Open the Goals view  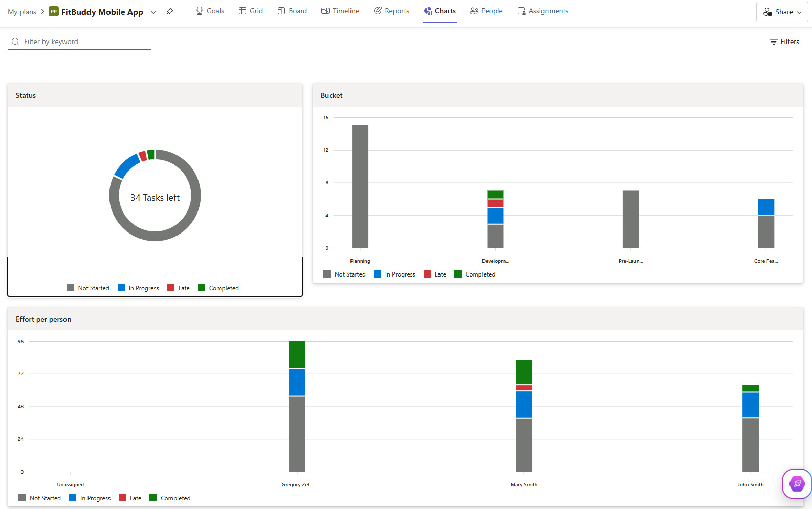210,11
